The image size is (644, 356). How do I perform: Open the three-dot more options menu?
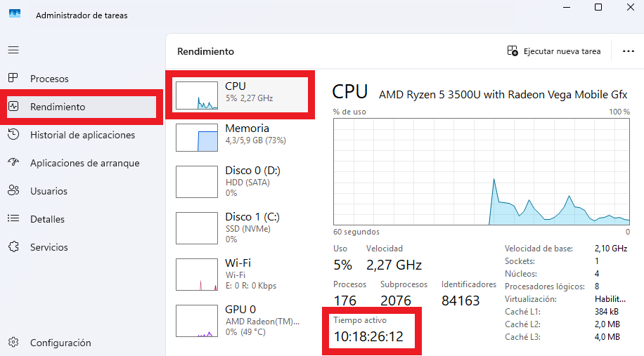pos(628,51)
